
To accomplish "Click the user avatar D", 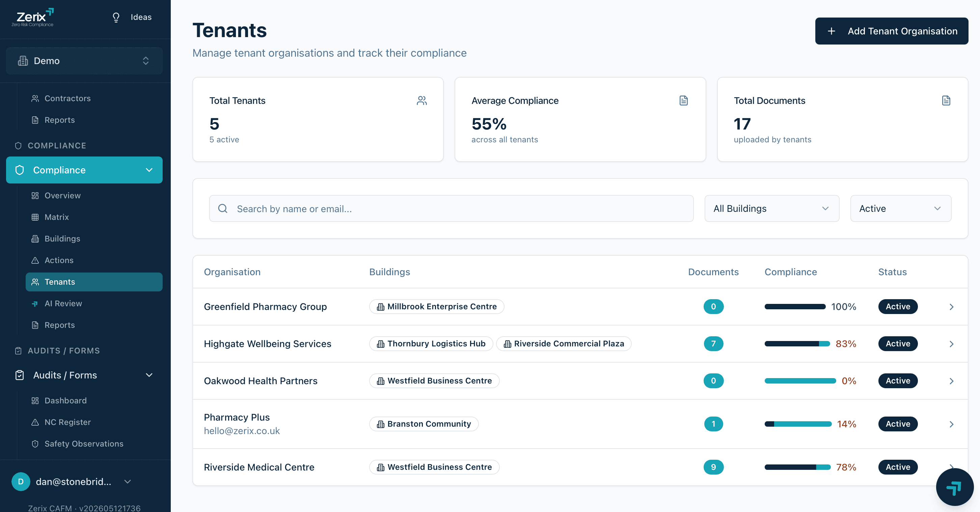I will click(21, 482).
